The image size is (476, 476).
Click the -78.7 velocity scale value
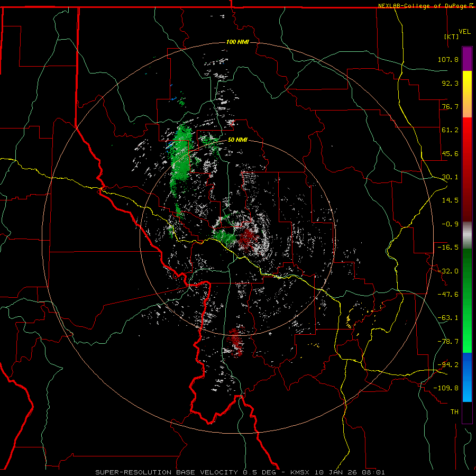pyautogui.click(x=448, y=342)
